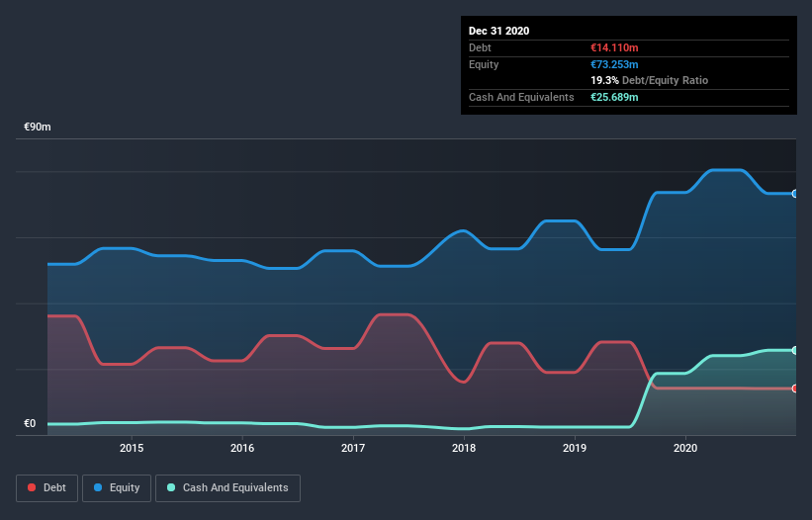812x520 pixels.
Task: Click the €90m y-axis label
Action: (38, 127)
